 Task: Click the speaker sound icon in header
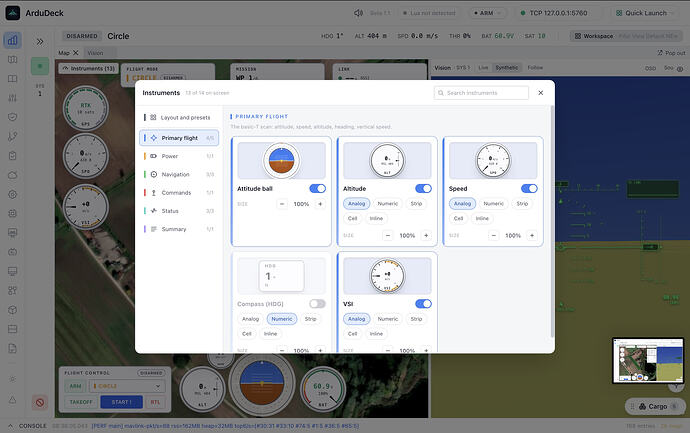coord(358,13)
